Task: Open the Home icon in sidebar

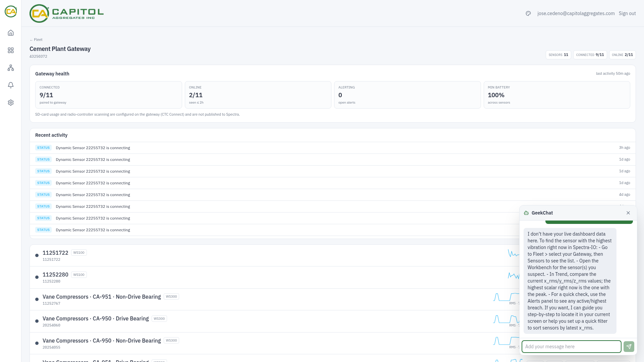Action: pos(11,33)
